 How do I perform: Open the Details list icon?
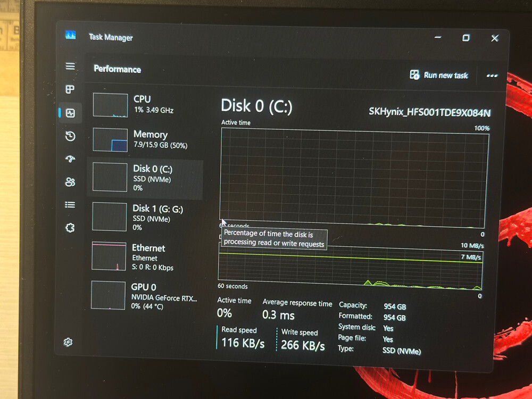click(x=70, y=205)
